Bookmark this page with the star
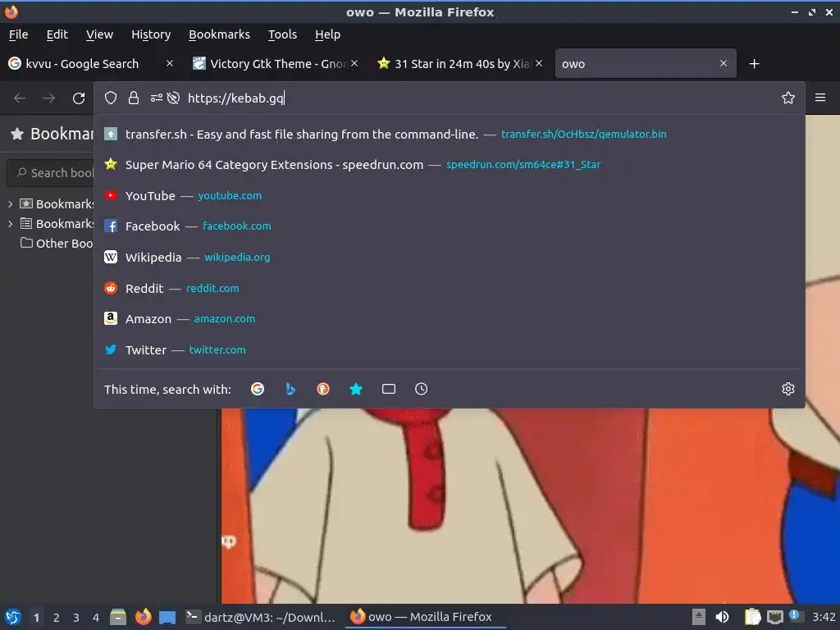The width and height of the screenshot is (840, 630). point(788,98)
